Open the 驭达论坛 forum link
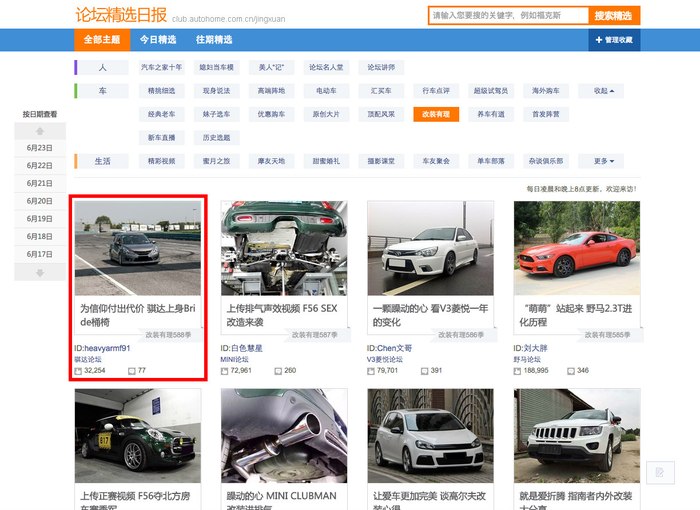Image resolution: width=700 pixels, height=510 pixels. [88, 359]
